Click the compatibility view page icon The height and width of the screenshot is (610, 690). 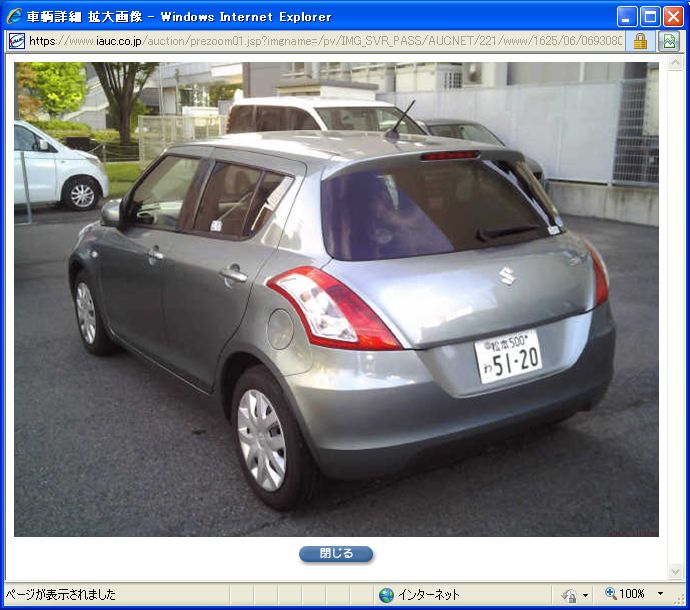(669, 41)
